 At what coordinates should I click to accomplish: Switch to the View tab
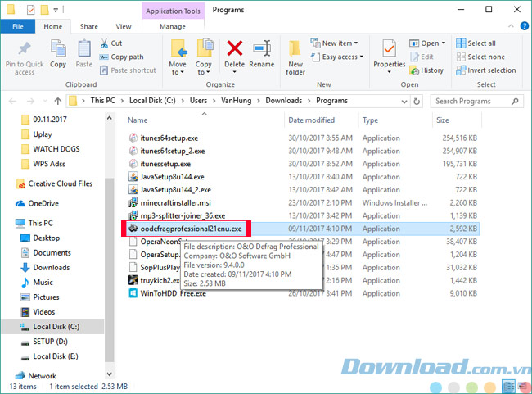pos(124,26)
